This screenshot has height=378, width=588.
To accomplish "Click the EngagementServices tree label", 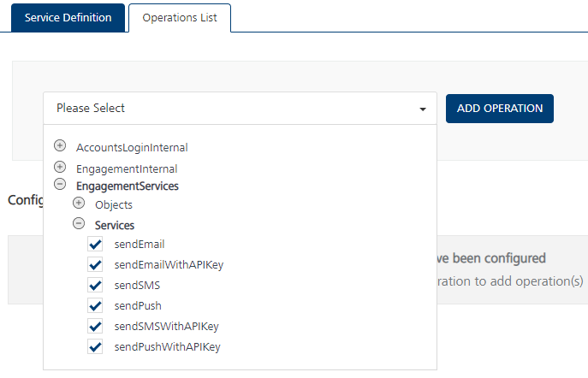I will pos(127,186).
